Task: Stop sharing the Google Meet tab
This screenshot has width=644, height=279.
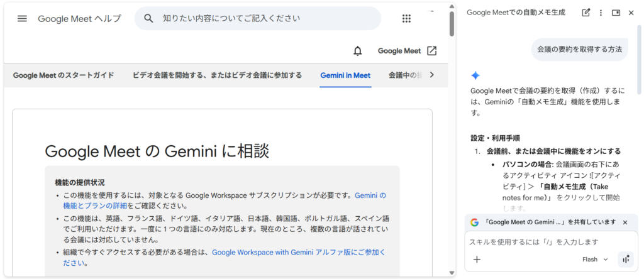Action: 625,222
